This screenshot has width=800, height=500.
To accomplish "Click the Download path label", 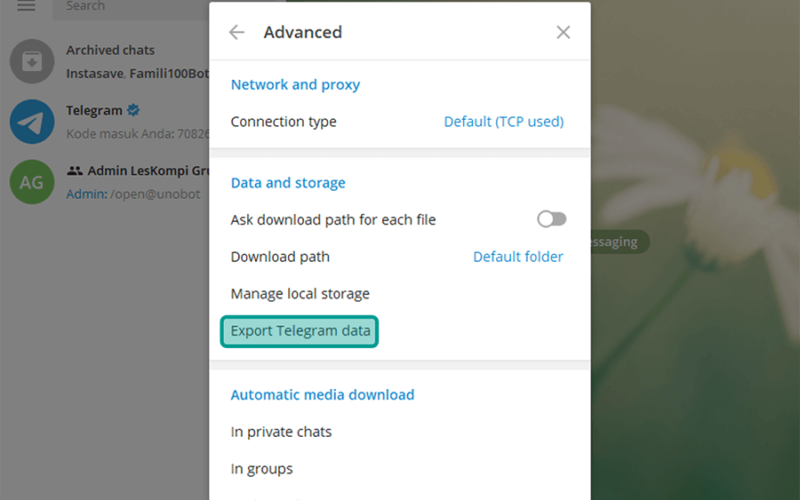I will coord(280,257).
